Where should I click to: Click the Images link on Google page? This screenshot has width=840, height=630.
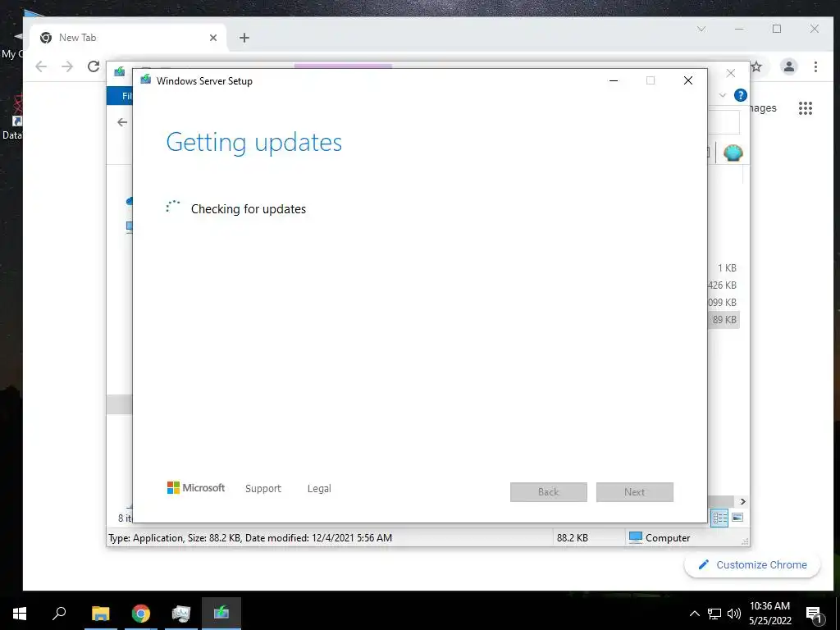coord(764,107)
